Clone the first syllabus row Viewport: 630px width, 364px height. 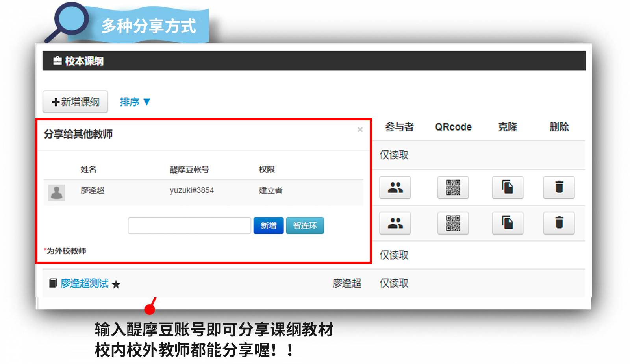click(508, 187)
